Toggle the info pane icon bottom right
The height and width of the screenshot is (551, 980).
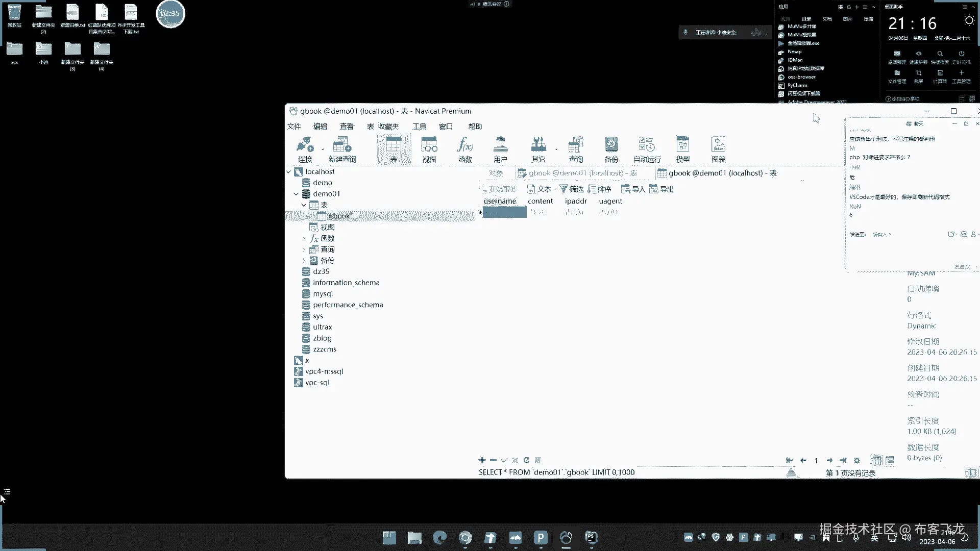(x=972, y=473)
